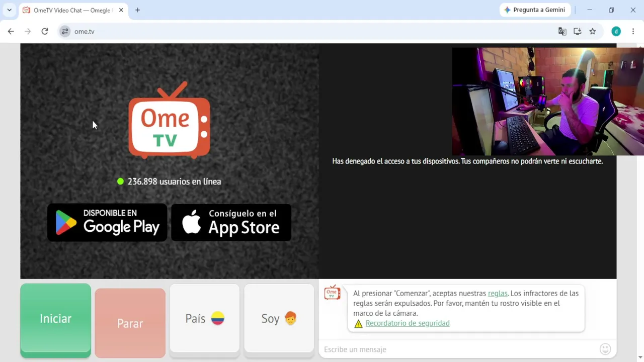Image resolution: width=644 pixels, height=362 pixels.
Task: Open the Chrome three-dot menu
Action: [633, 31]
